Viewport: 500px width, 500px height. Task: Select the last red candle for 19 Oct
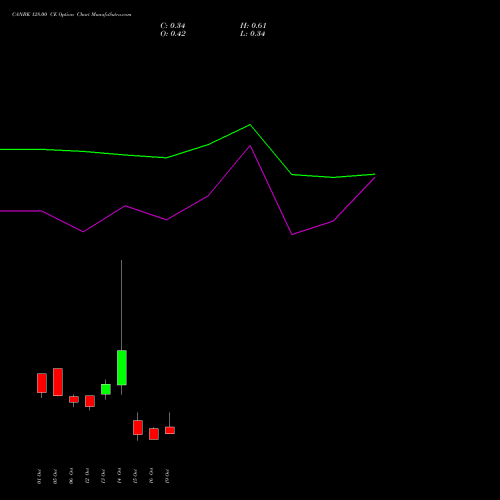[170, 430]
